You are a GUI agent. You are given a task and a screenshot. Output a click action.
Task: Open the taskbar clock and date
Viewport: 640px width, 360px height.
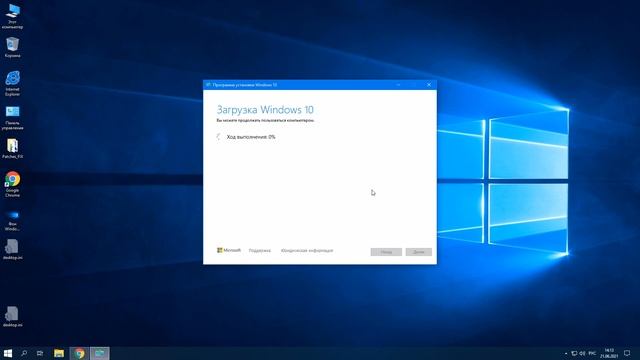point(609,353)
